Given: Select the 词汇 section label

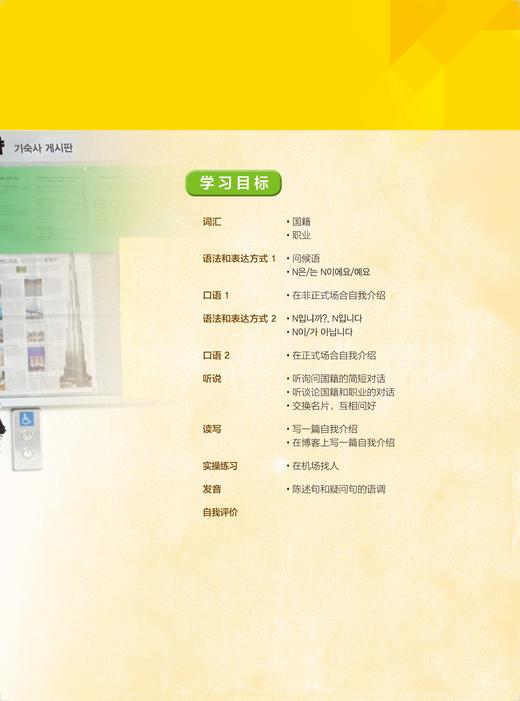Looking at the screenshot, I should (212, 222).
